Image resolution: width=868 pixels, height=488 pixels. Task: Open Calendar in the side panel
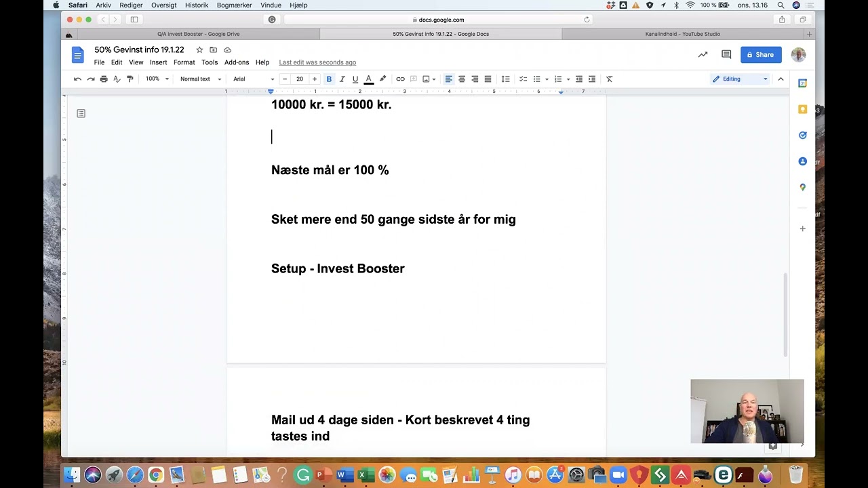coord(803,83)
